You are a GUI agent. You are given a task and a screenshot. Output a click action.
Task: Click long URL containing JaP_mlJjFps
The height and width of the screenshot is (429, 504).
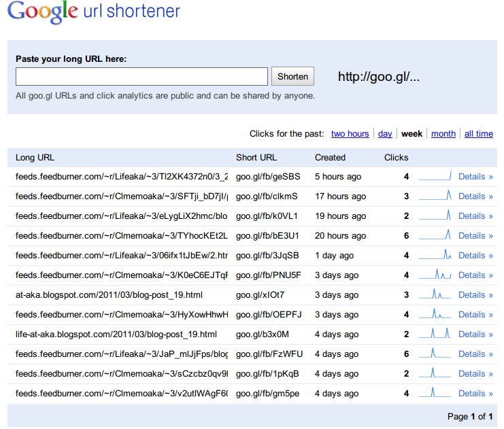(122, 354)
